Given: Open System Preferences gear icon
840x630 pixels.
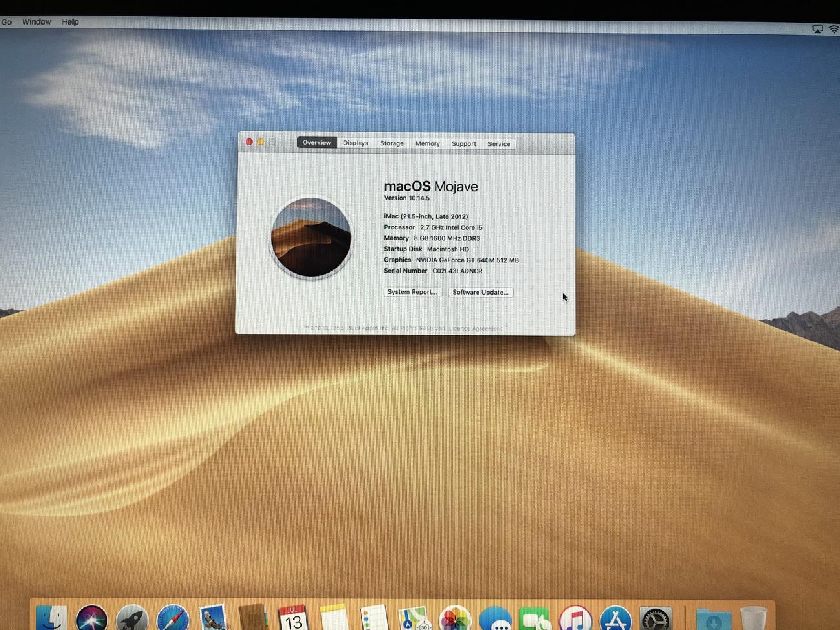Looking at the screenshot, I should pyautogui.click(x=655, y=618).
